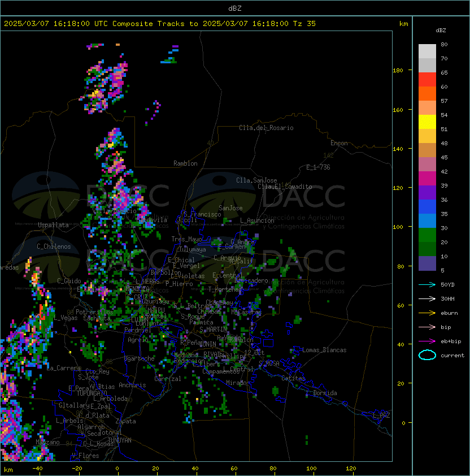Click the 'L_Dormida' map label

pos(321,393)
